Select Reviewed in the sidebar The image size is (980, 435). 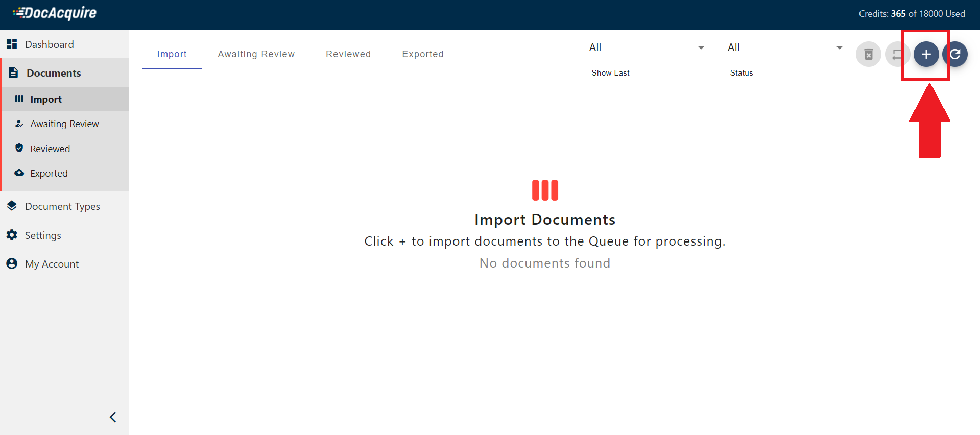(x=50, y=149)
